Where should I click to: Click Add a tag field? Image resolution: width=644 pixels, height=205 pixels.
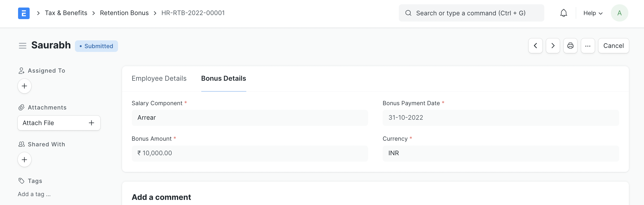[x=34, y=194]
